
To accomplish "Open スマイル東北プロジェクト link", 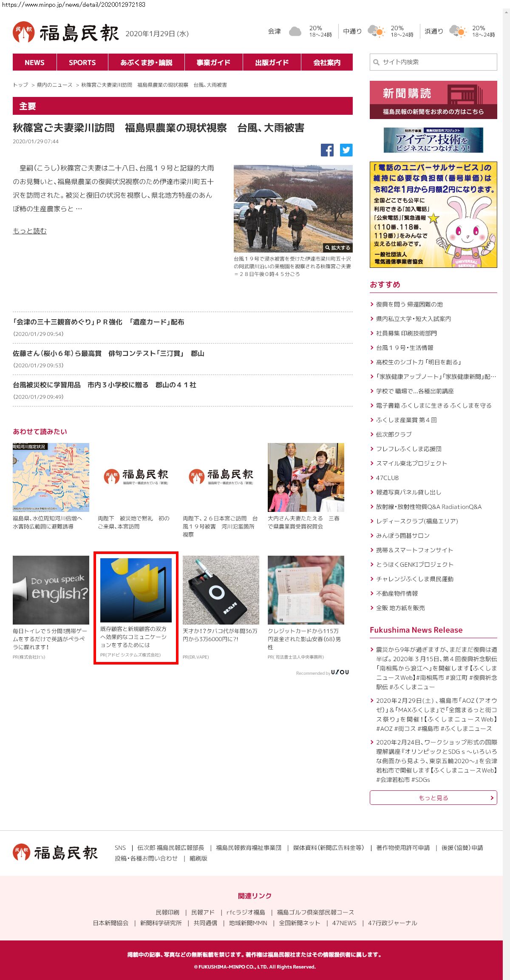I will click(x=411, y=463).
